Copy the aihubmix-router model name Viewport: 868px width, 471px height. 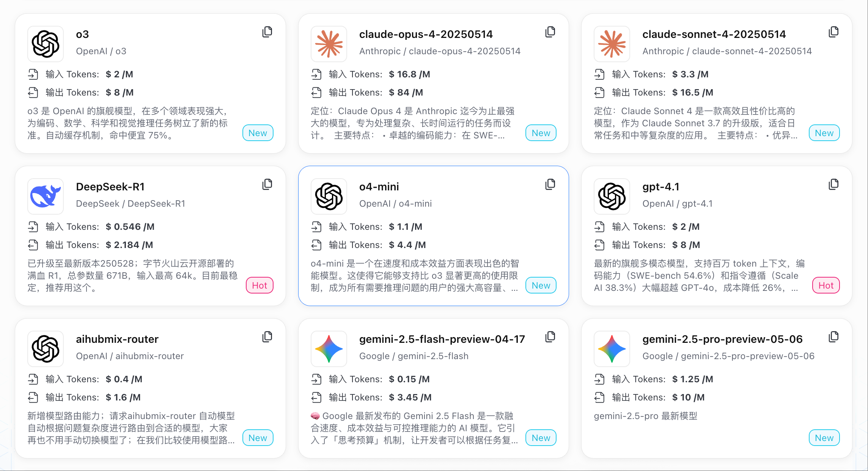pos(267,337)
